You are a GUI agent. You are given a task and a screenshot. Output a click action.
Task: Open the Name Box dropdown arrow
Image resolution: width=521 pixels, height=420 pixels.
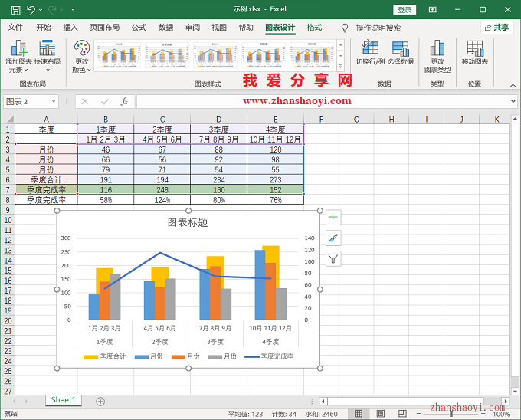pyautogui.click(x=54, y=101)
